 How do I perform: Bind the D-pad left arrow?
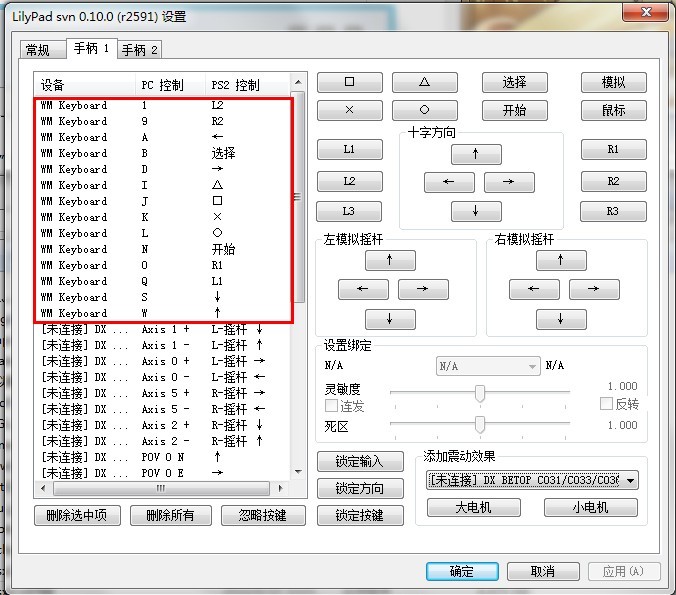(449, 182)
